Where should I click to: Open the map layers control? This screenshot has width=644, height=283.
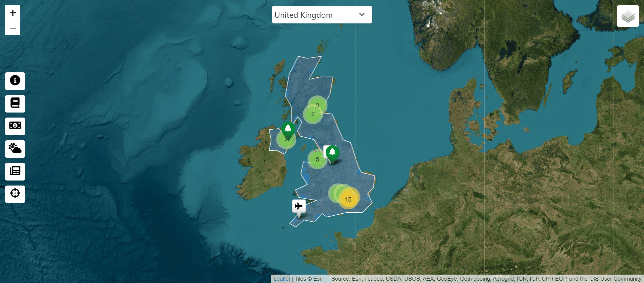click(x=628, y=16)
